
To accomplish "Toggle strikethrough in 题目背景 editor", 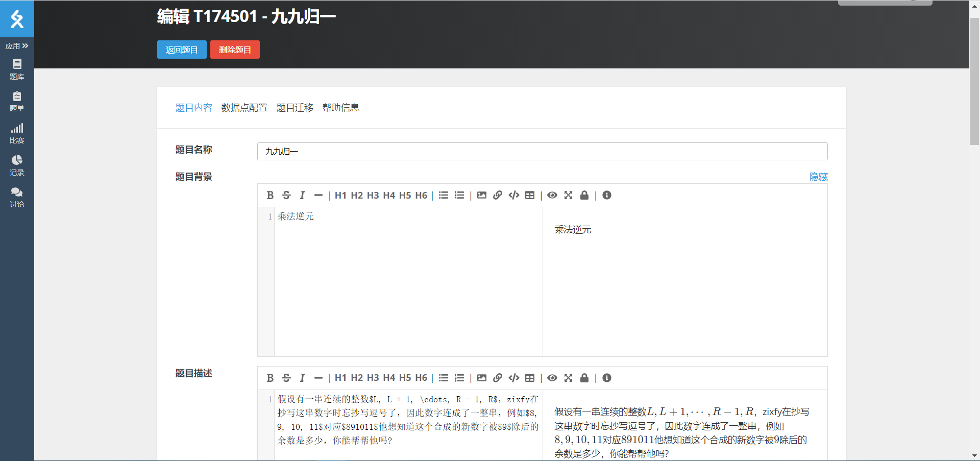I will pyautogui.click(x=286, y=195).
